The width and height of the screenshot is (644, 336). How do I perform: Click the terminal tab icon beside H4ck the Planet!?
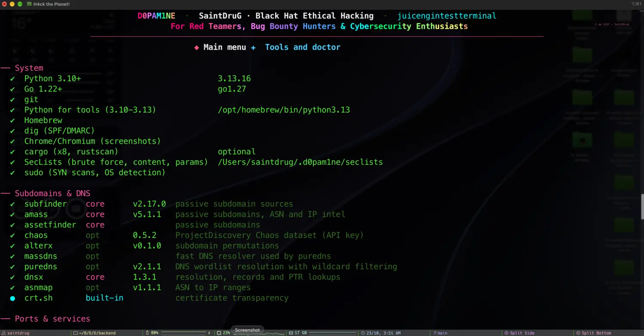pyautogui.click(x=29, y=4)
